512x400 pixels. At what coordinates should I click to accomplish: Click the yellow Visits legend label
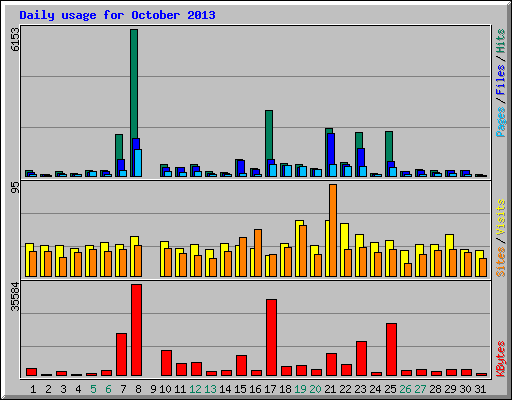click(x=500, y=217)
